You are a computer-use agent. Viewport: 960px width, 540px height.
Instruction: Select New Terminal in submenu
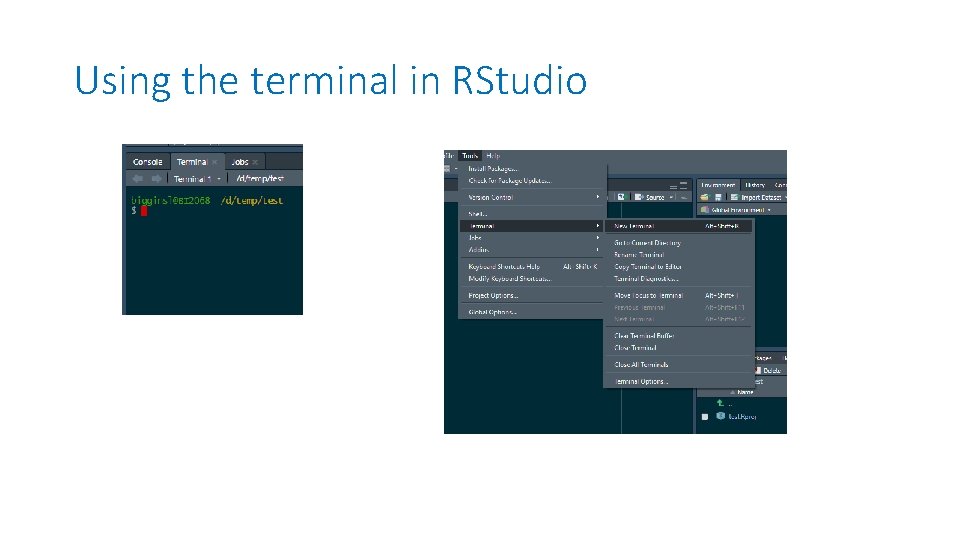coord(679,226)
